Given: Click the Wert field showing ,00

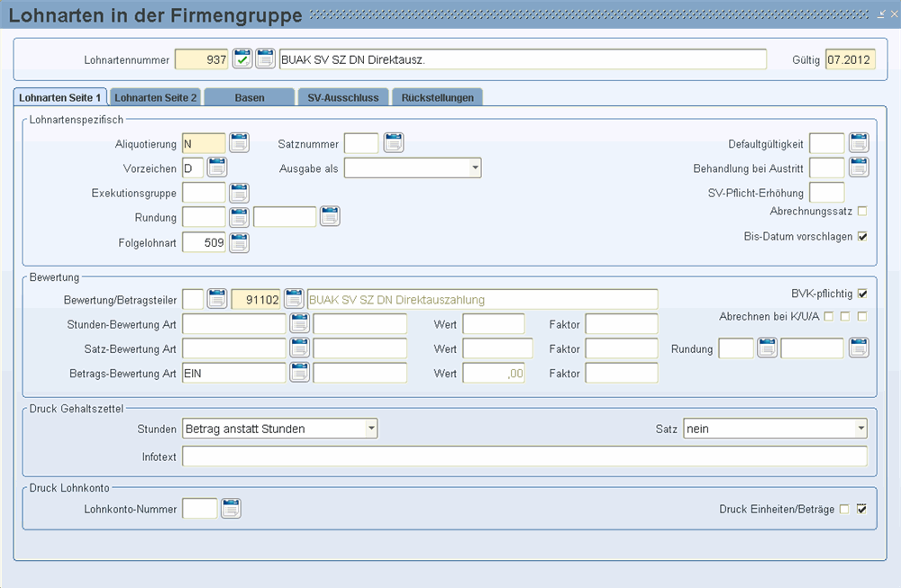Looking at the screenshot, I should [494, 374].
